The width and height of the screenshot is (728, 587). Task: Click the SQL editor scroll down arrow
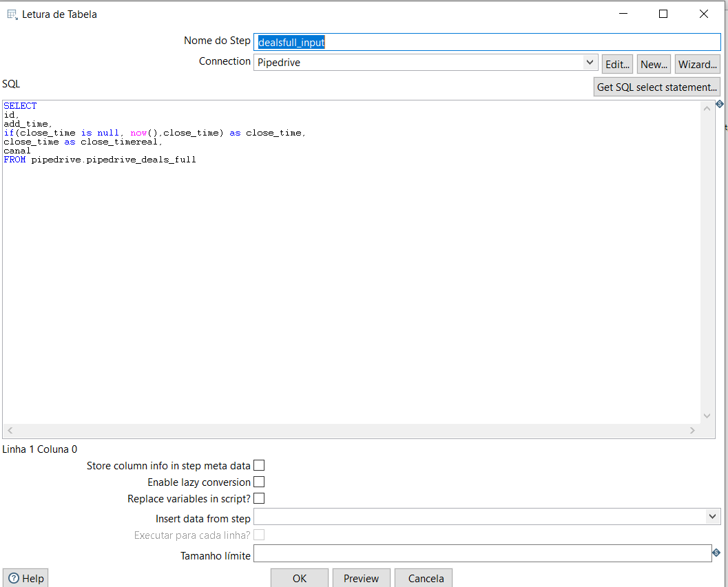coord(707,416)
